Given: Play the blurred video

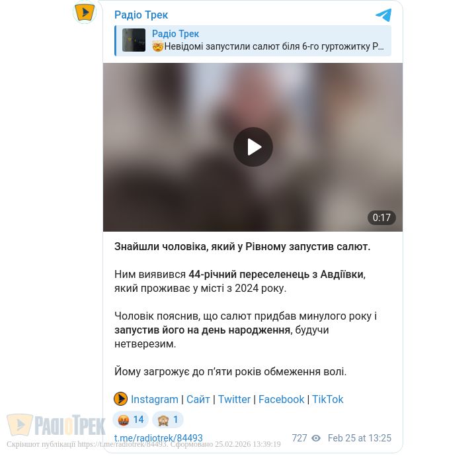Looking at the screenshot, I should (x=253, y=147).
